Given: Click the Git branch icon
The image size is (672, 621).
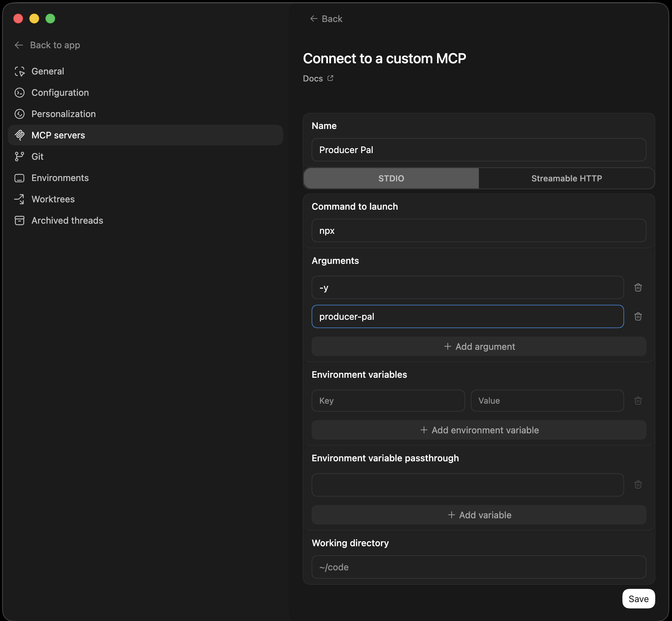Looking at the screenshot, I should [x=20, y=157].
